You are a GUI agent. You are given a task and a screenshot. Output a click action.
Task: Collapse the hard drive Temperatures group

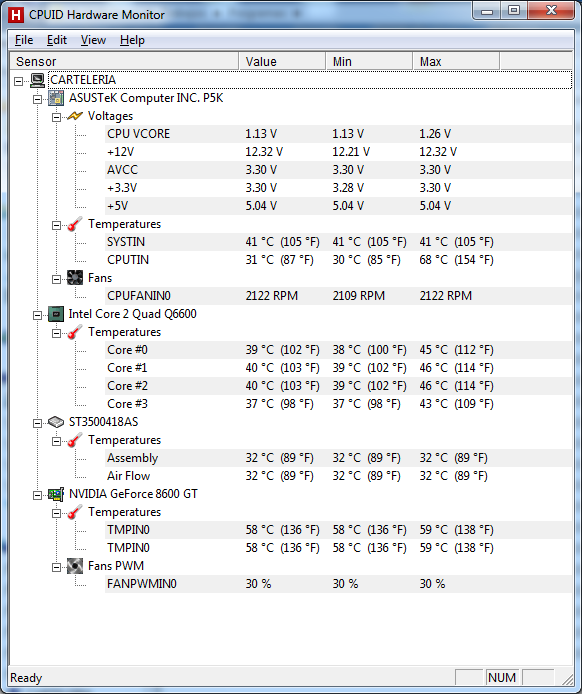pos(57,441)
